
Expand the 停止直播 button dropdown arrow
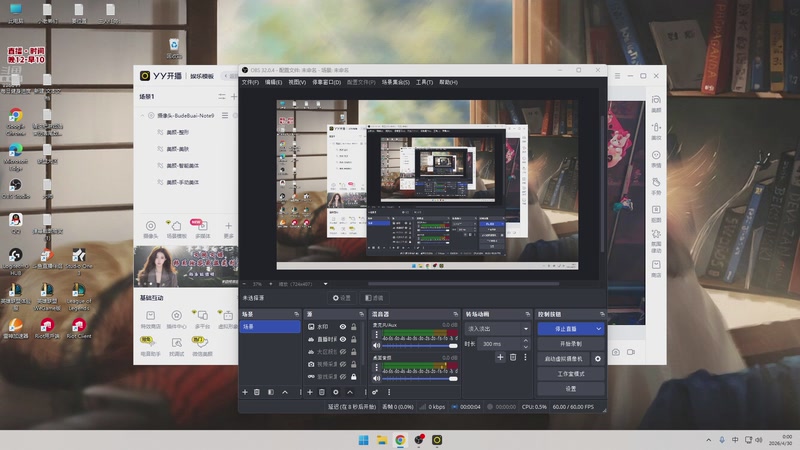pos(598,329)
